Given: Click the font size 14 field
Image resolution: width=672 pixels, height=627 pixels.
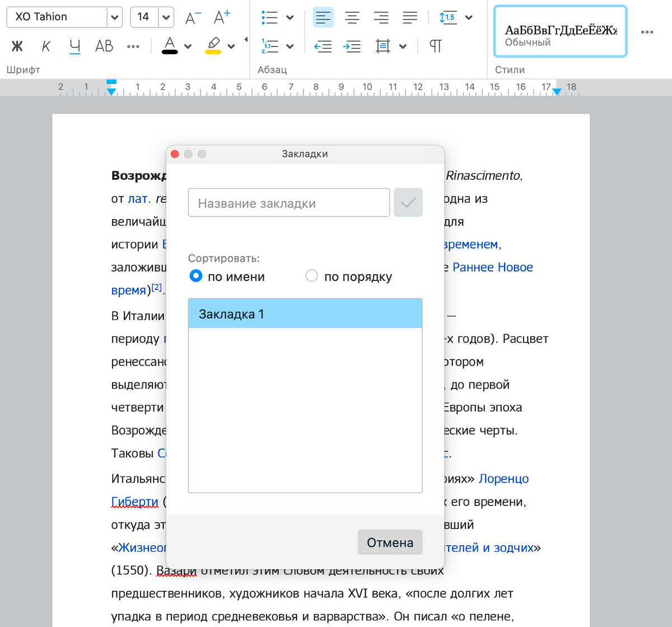Looking at the screenshot, I should point(144,17).
